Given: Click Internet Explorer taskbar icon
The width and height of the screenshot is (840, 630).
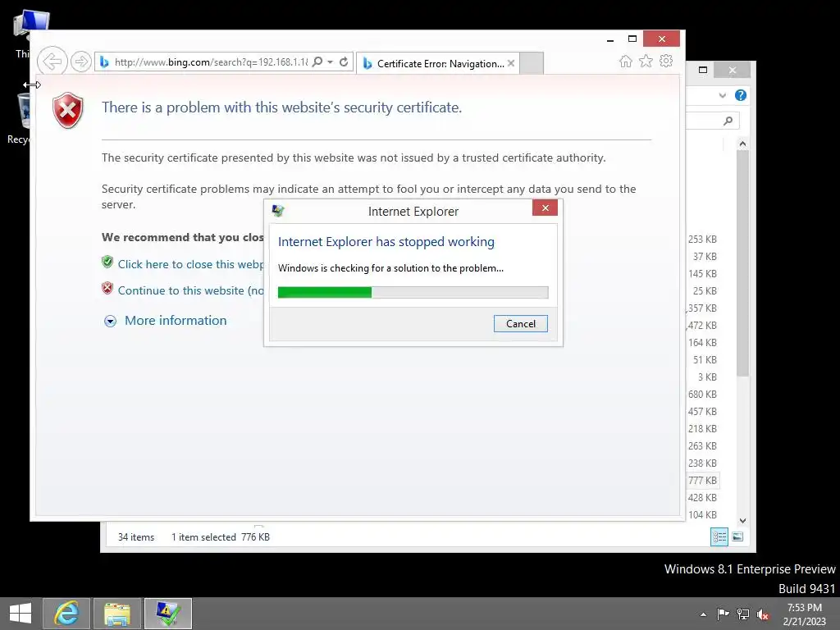Looking at the screenshot, I should pyautogui.click(x=66, y=614).
